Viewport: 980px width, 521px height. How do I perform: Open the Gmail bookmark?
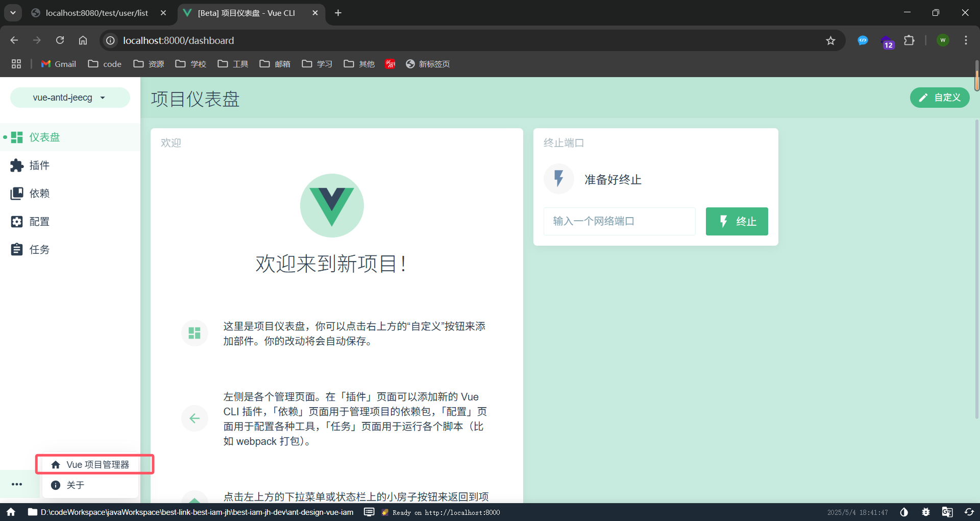click(59, 64)
